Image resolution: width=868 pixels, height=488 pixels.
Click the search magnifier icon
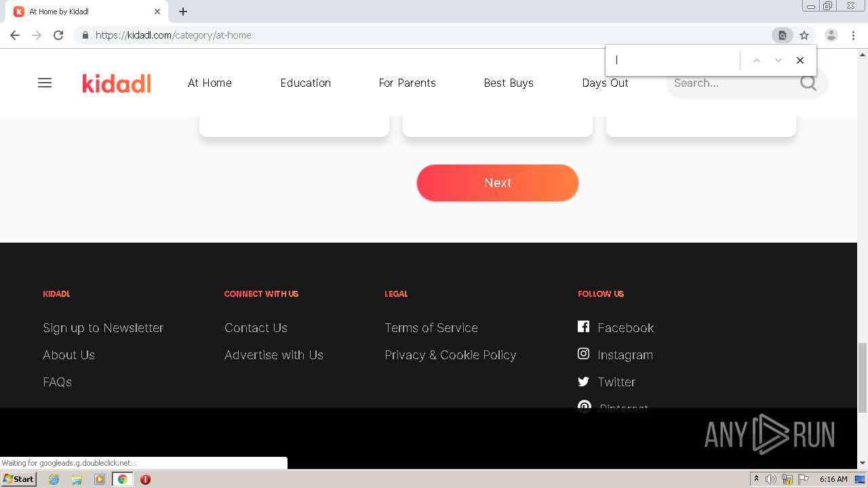click(808, 83)
